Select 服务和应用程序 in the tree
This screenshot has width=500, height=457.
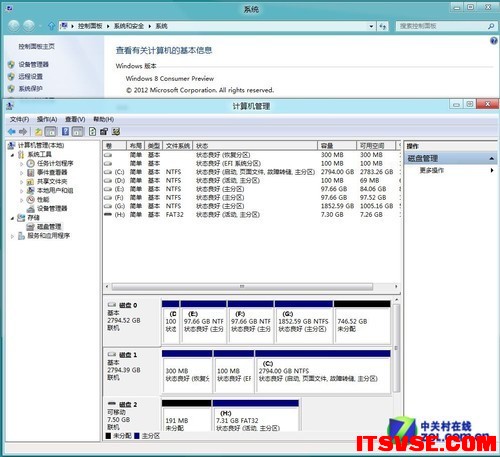click(x=49, y=236)
